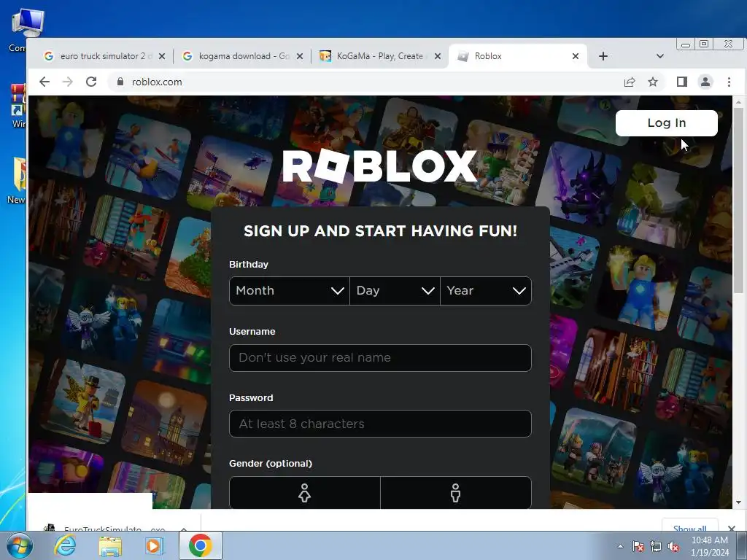
Task: Close the downloads bar
Action: pyautogui.click(x=732, y=528)
